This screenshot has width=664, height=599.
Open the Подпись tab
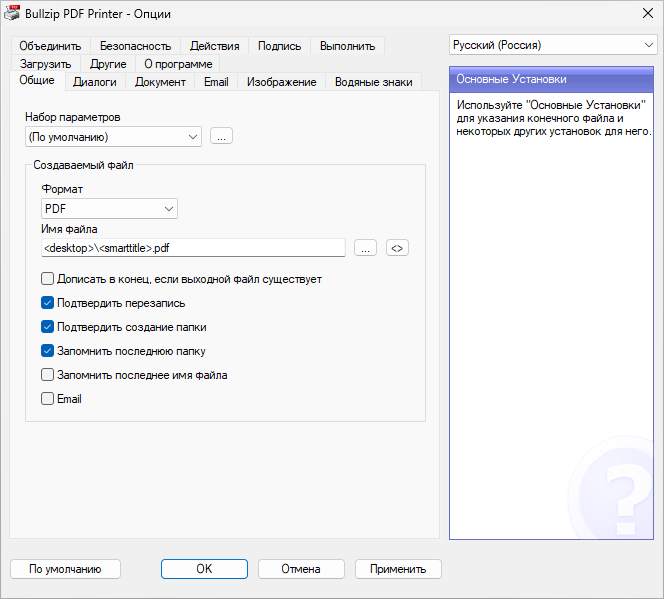279,46
